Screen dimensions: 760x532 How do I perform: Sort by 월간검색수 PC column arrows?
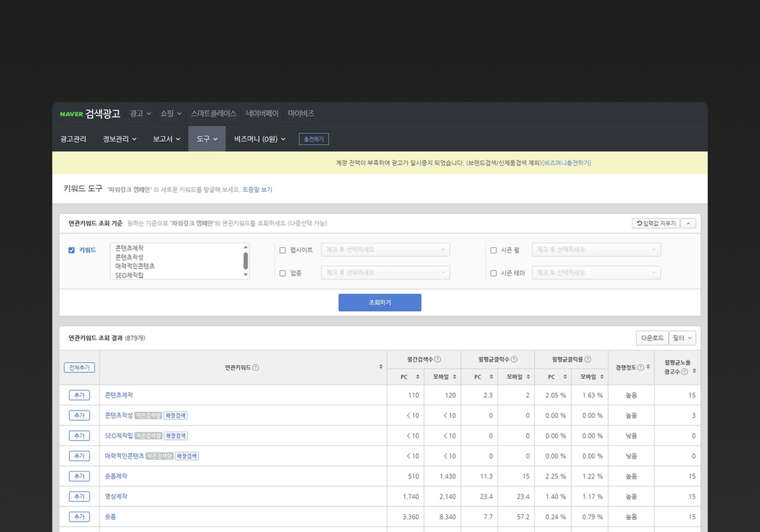[418, 377]
